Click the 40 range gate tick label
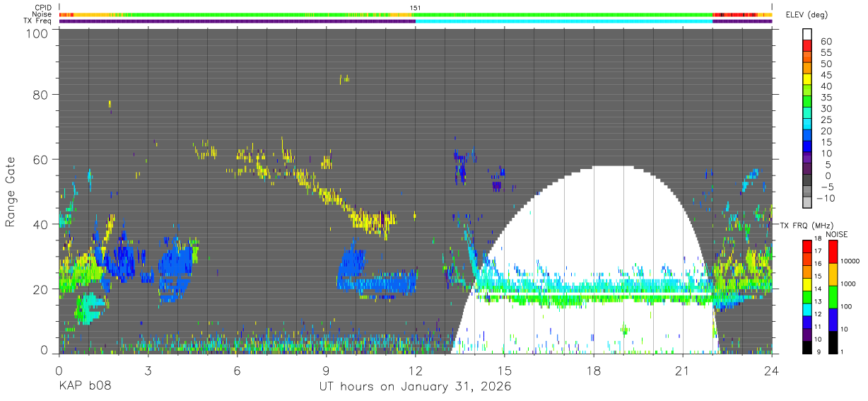The height and width of the screenshot is (401, 868). [x=40, y=224]
